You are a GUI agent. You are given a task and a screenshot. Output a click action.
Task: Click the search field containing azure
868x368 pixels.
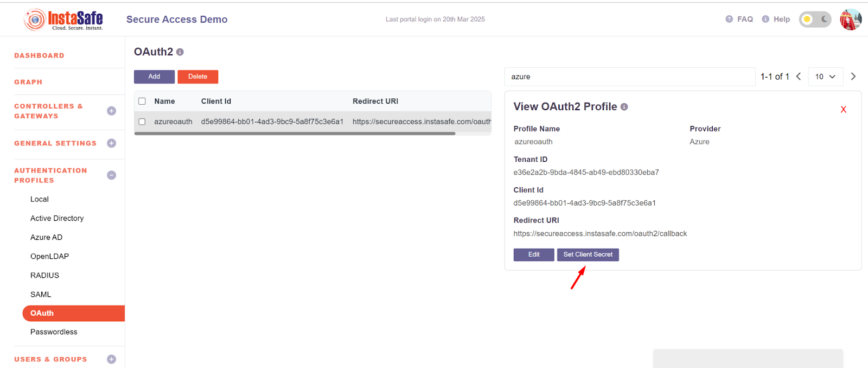630,77
